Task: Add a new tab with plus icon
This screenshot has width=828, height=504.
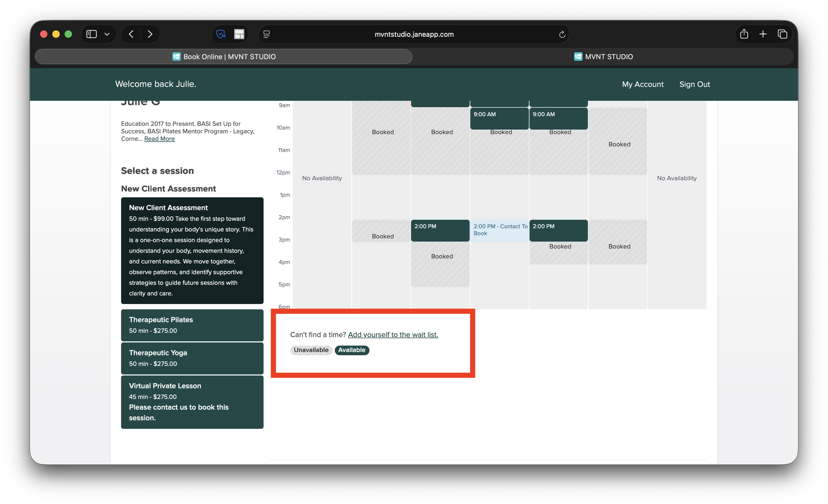Action: pos(763,34)
